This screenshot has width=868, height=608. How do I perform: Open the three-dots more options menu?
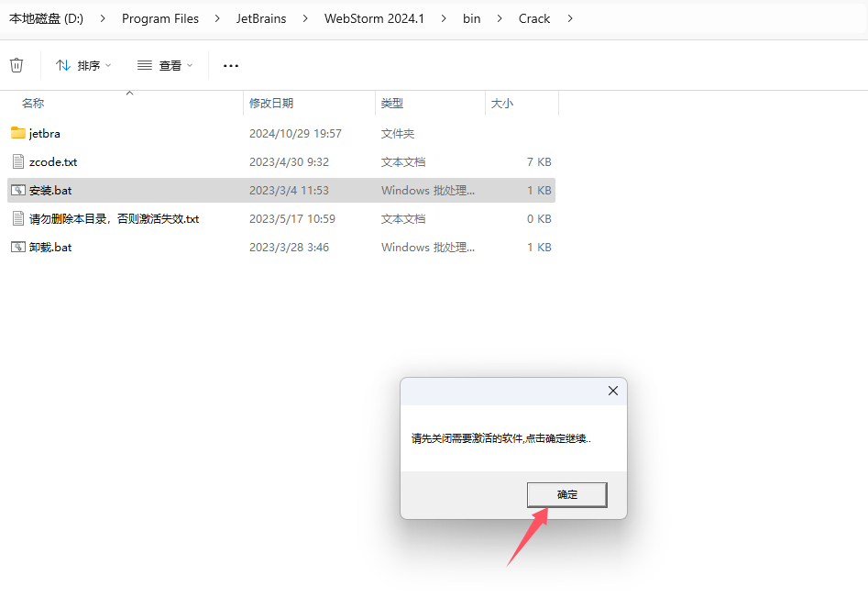point(231,65)
